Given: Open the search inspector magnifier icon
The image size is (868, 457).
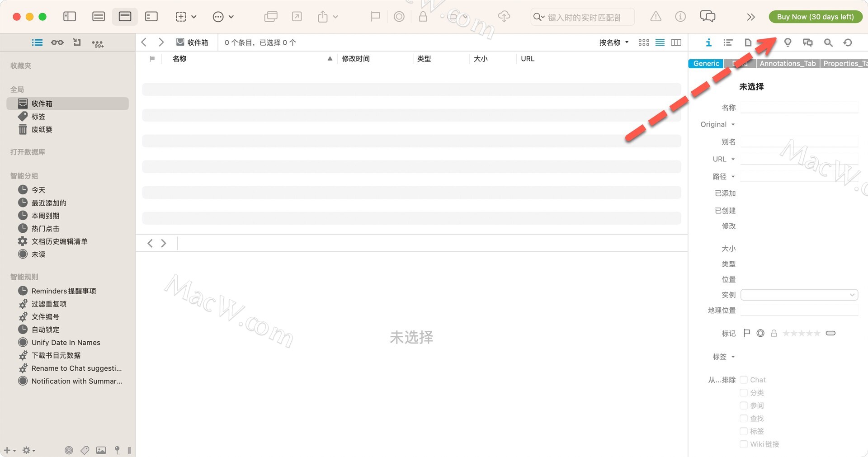Looking at the screenshot, I should point(828,42).
